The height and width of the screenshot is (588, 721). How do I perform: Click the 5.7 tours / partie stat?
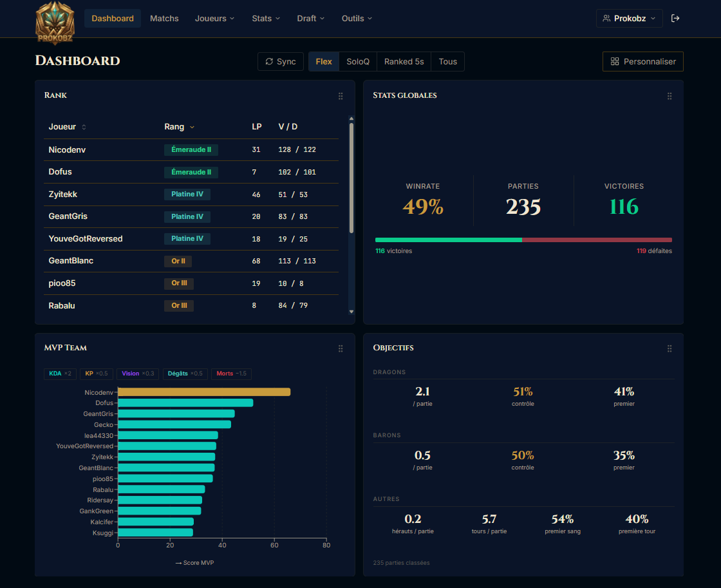[x=489, y=519]
